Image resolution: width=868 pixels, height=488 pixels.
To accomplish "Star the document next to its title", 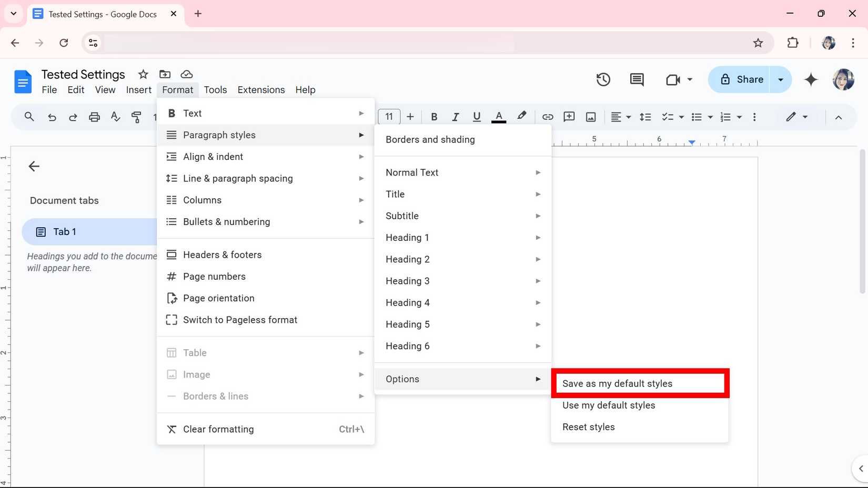I will (x=142, y=74).
